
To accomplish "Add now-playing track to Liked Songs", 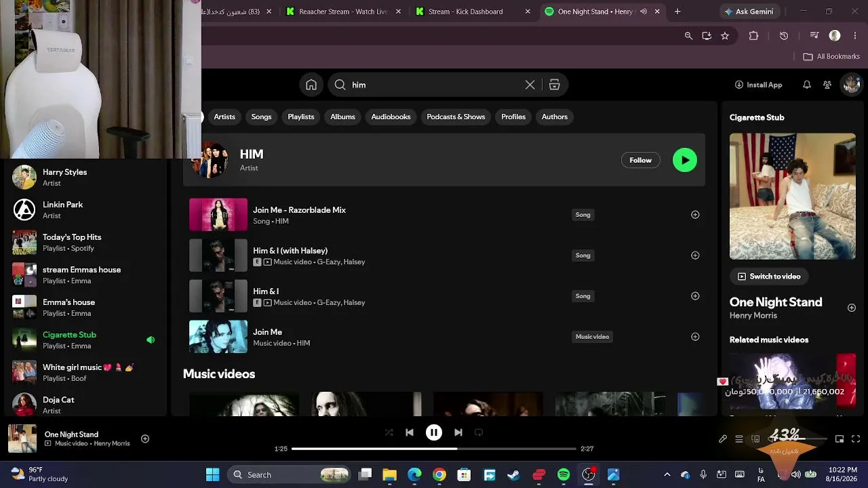I will 145,439.
